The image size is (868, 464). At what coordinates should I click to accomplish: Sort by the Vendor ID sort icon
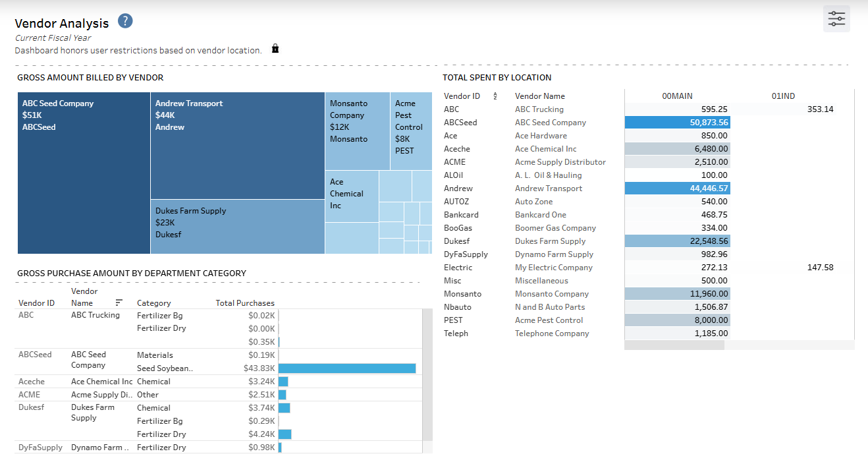point(495,96)
